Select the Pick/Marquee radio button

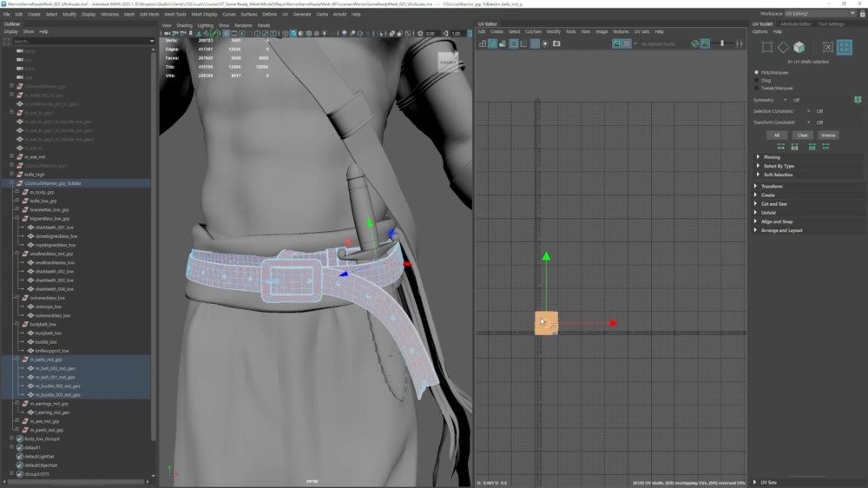point(756,72)
